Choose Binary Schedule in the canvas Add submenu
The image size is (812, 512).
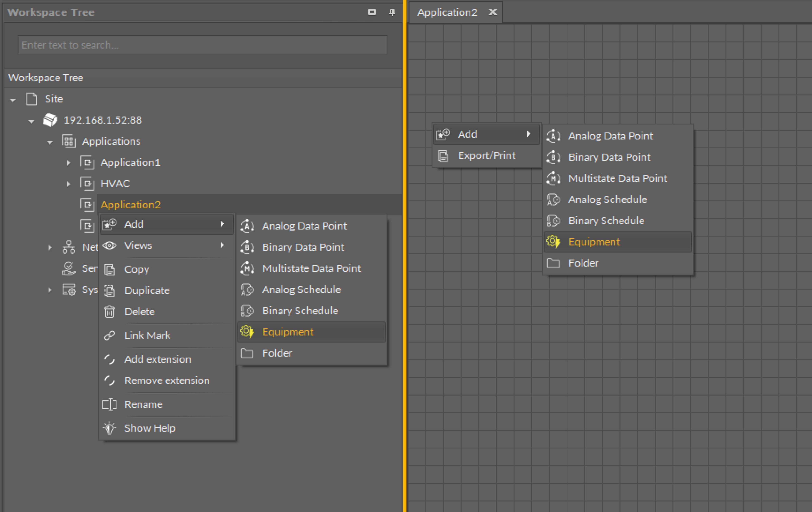point(606,221)
